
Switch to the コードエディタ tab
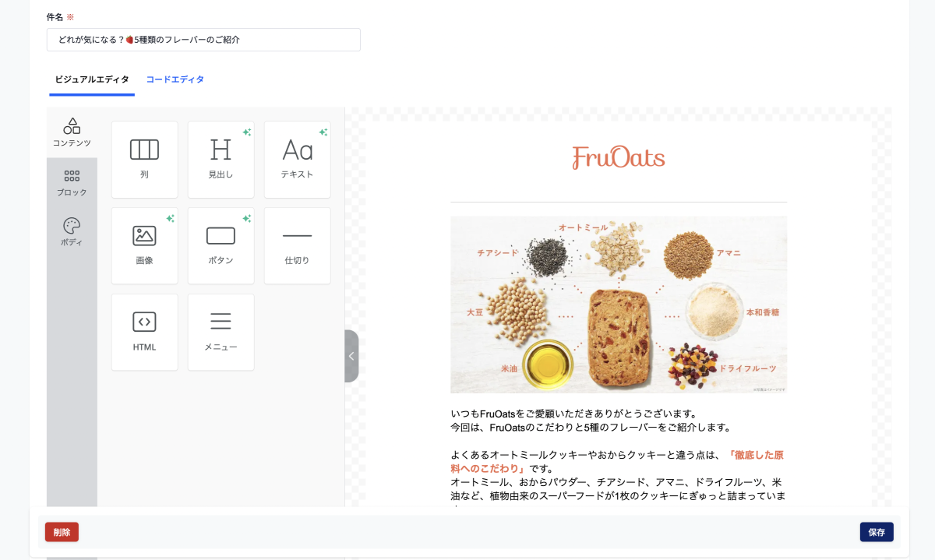(x=175, y=79)
